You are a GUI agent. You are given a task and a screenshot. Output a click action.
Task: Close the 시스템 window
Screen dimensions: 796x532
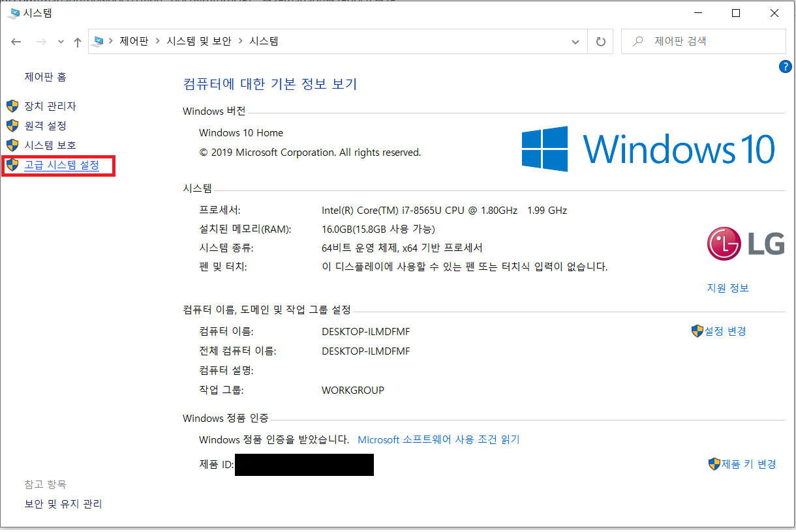click(774, 12)
